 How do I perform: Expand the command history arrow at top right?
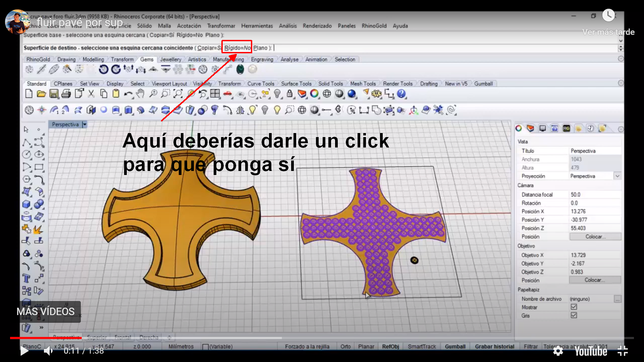click(x=621, y=41)
